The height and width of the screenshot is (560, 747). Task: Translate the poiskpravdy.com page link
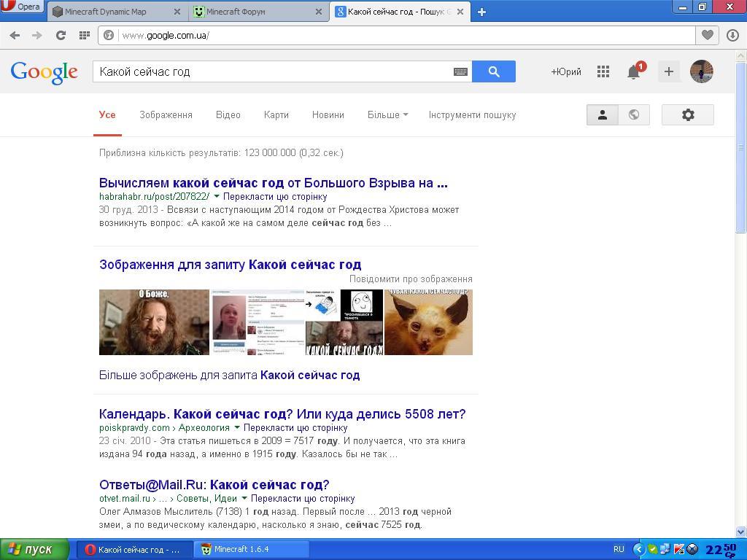(x=295, y=427)
